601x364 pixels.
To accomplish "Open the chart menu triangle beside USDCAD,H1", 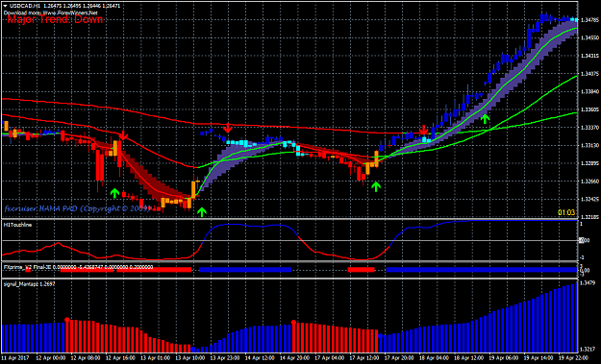I will coord(5,6).
